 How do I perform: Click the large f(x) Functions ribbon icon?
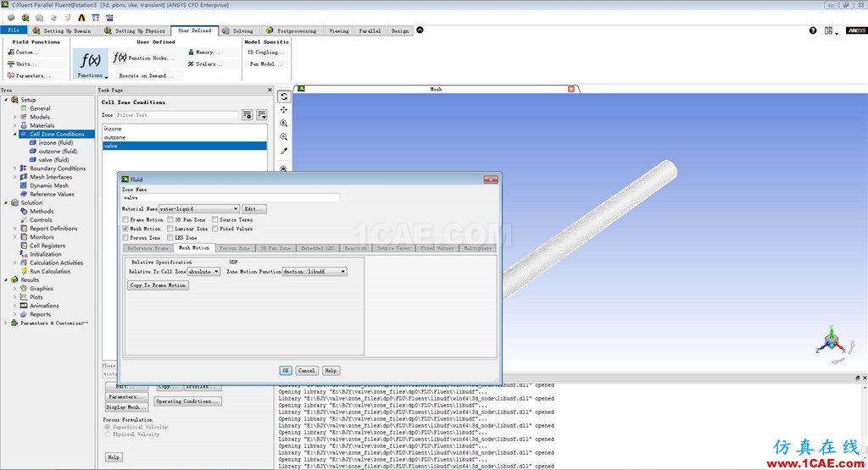point(90,64)
